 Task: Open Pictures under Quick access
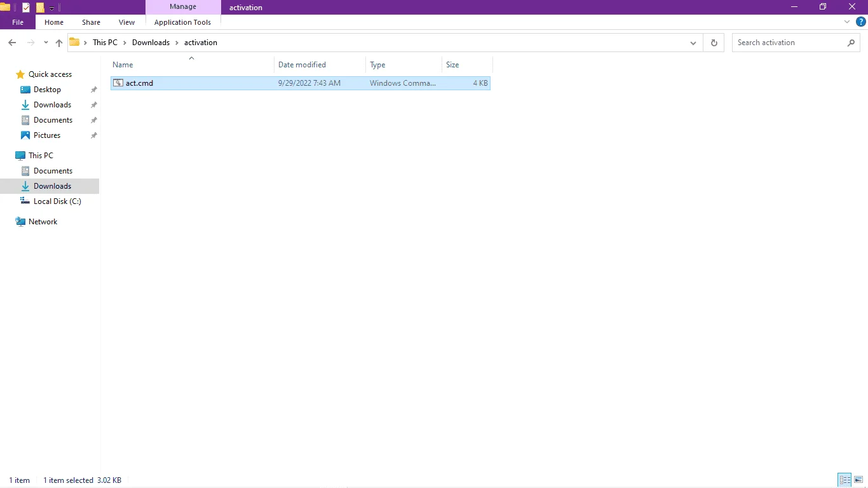[47, 135]
